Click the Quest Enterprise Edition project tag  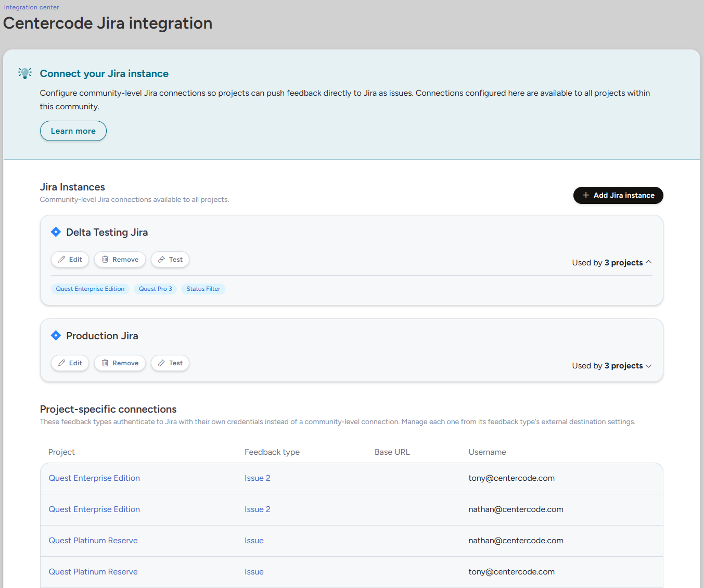(x=90, y=289)
